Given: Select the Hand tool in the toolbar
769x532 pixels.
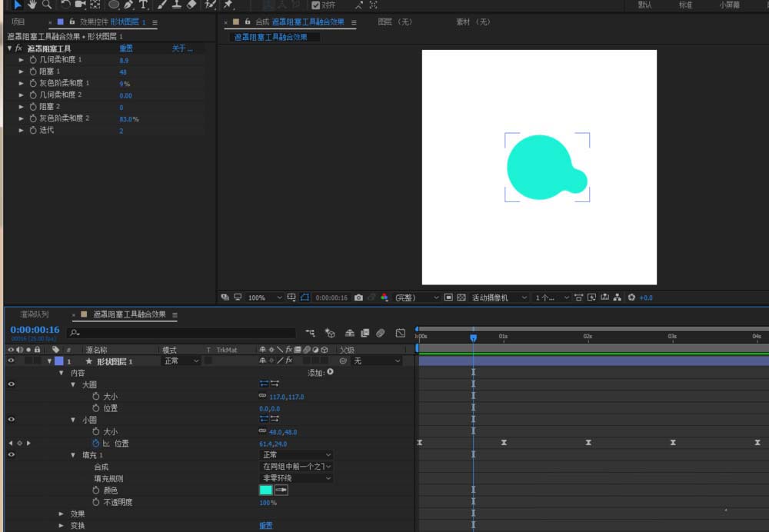Looking at the screenshot, I should (x=32, y=4).
